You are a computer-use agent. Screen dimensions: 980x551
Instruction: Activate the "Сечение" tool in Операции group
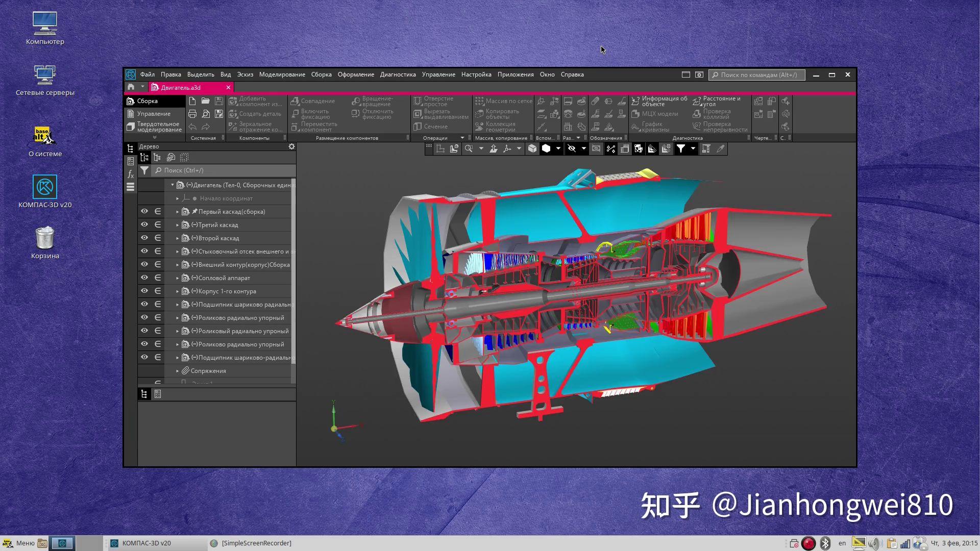click(432, 126)
